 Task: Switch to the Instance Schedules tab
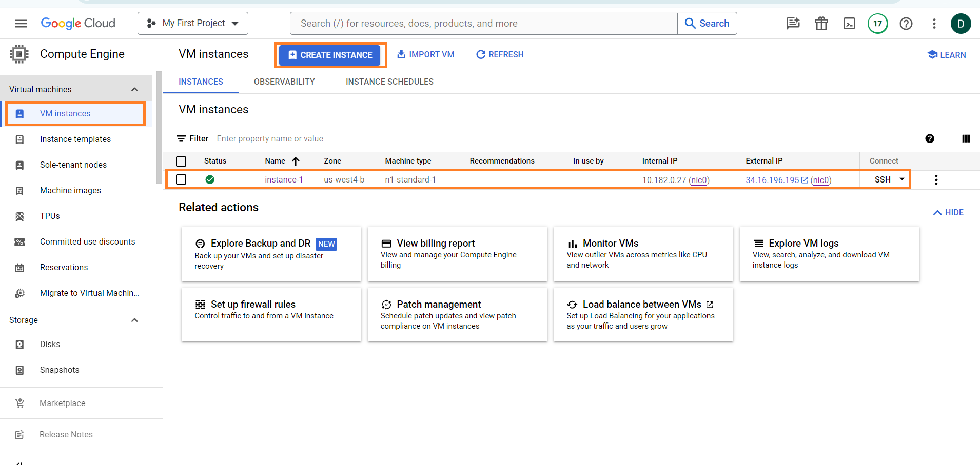pyautogui.click(x=389, y=82)
